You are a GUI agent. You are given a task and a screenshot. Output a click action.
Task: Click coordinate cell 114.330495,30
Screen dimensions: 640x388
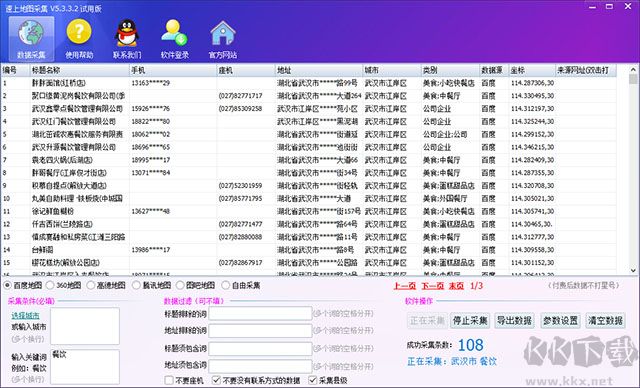coord(532,96)
